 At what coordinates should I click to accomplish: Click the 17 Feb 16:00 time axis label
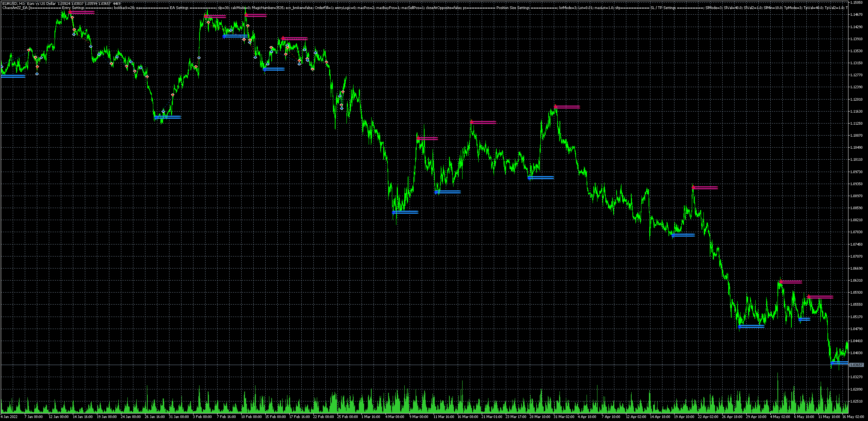coord(299,416)
